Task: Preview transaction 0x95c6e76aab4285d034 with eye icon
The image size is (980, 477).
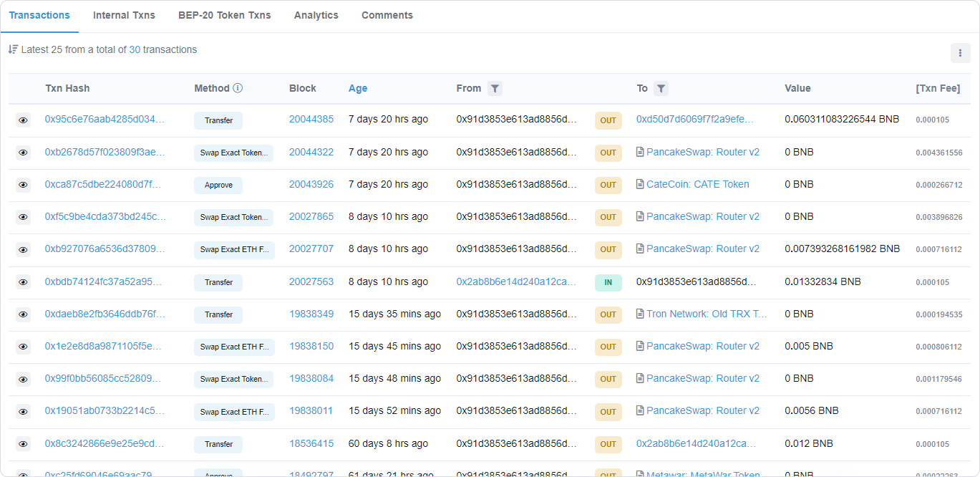Action: pyautogui.click(x=24, y=120)
